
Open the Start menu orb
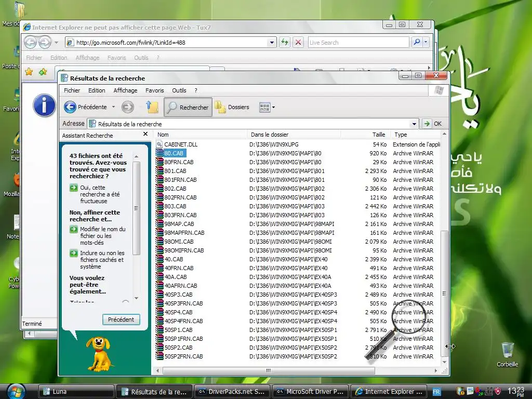tap(15, 391)
